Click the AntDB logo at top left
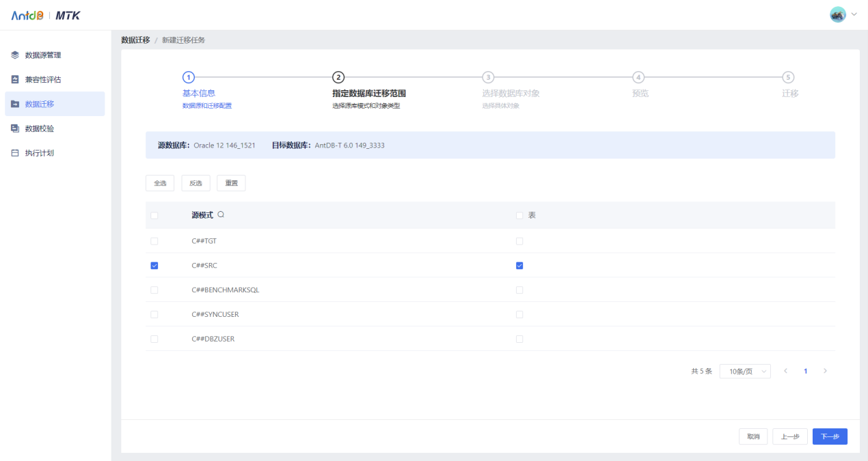 (26, 14)
